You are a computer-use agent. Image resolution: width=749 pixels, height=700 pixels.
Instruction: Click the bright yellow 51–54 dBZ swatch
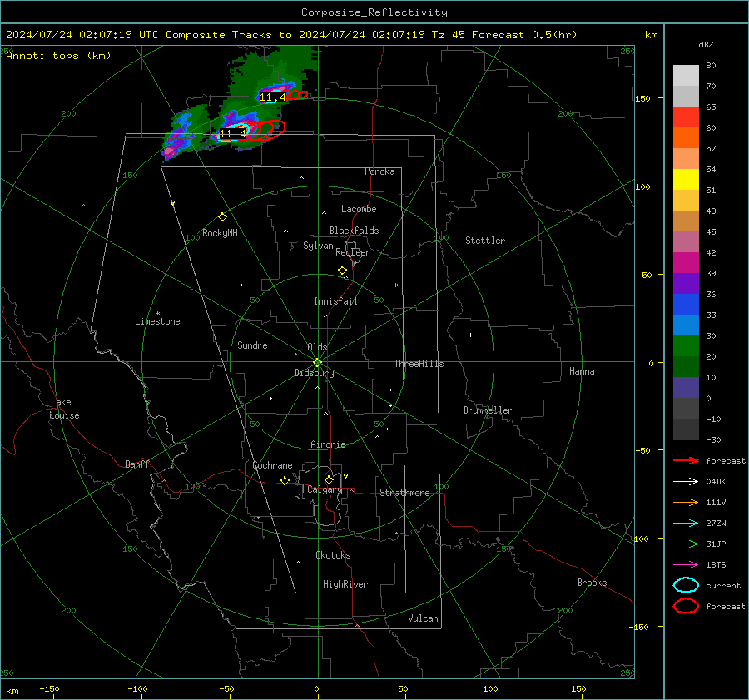click(x=686, y=180)
